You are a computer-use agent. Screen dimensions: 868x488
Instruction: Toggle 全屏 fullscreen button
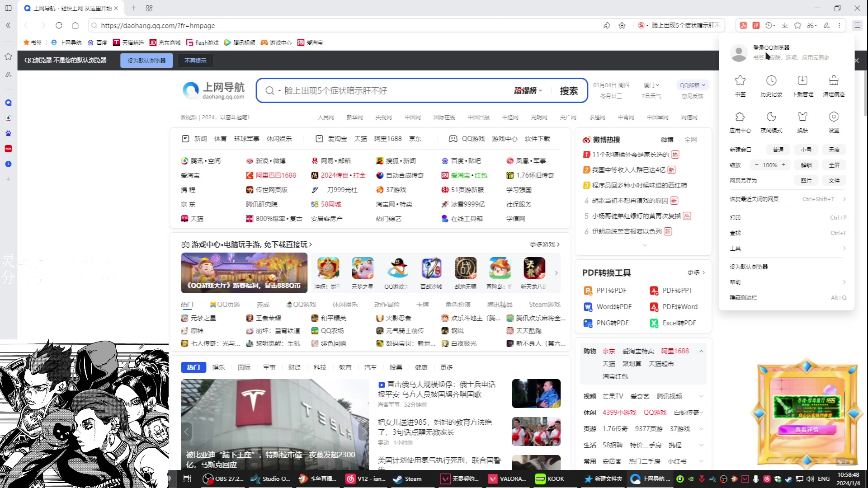[834, 165]
